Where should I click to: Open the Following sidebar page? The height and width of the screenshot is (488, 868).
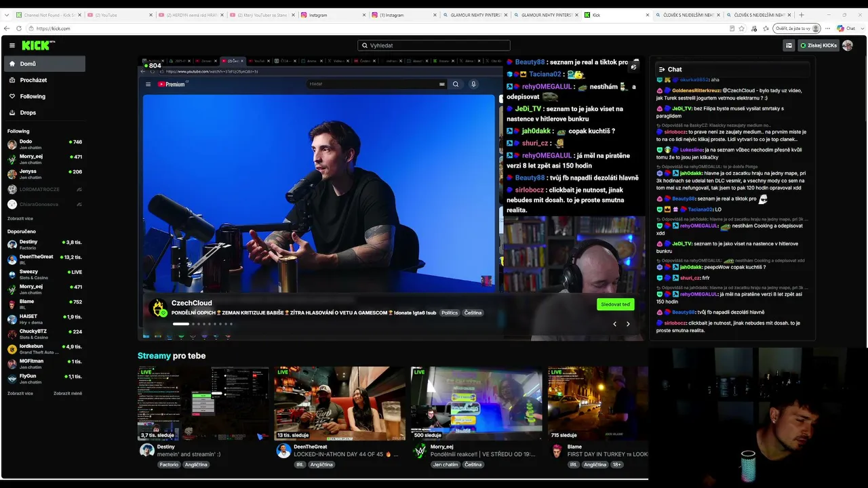tap(44, 96)
